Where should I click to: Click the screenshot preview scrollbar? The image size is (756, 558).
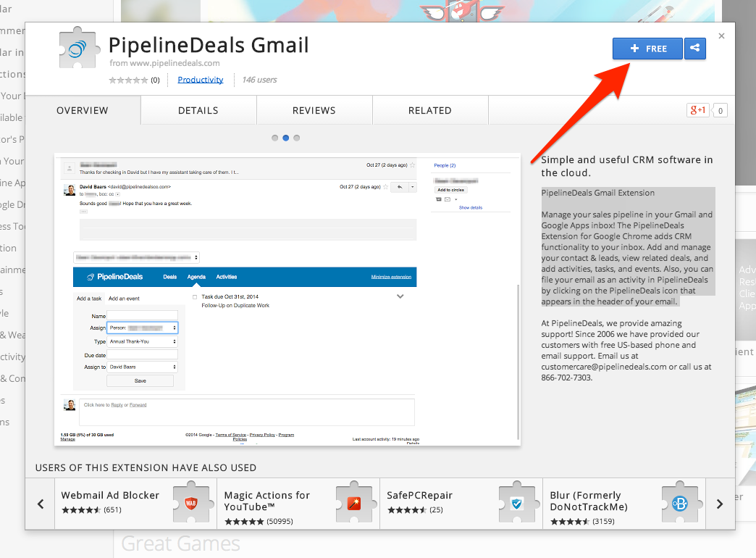518,362
